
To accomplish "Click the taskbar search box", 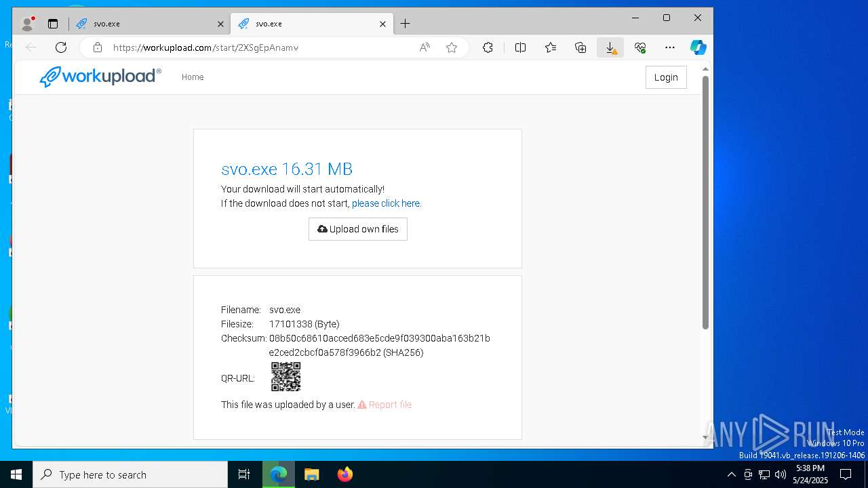I will click(x=130, y=474).
